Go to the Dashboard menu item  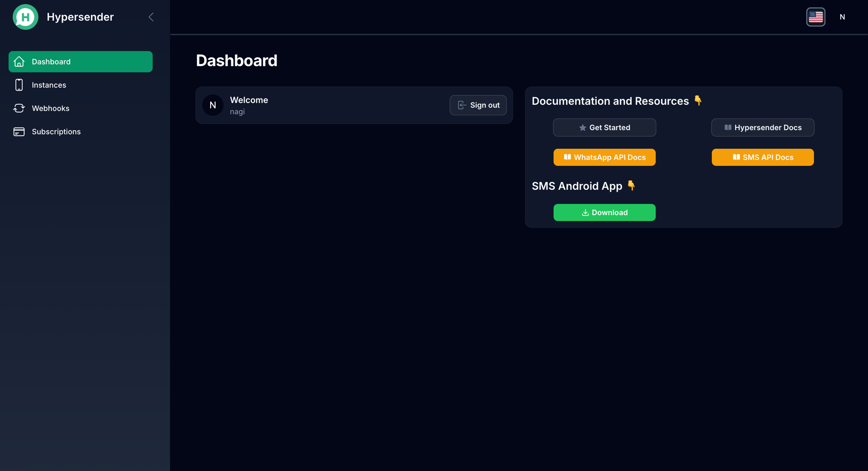[80, 61]
